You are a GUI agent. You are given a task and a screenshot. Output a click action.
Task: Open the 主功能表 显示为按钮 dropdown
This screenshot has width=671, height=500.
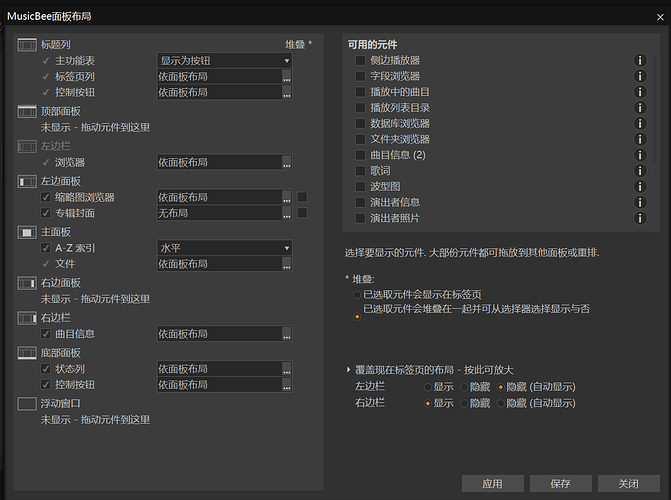224,61
